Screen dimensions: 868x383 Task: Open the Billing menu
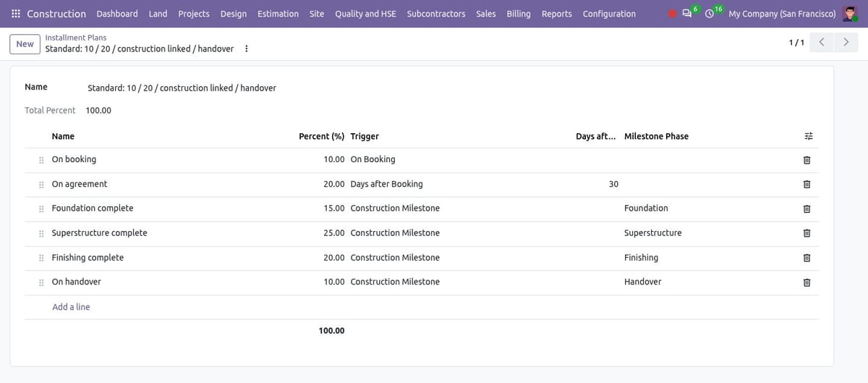coord(519,14)
